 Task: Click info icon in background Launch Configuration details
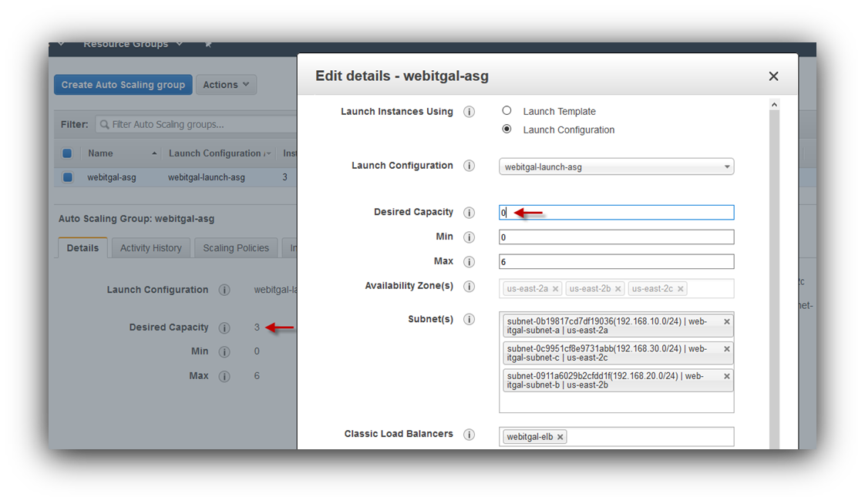click(224, 290)
